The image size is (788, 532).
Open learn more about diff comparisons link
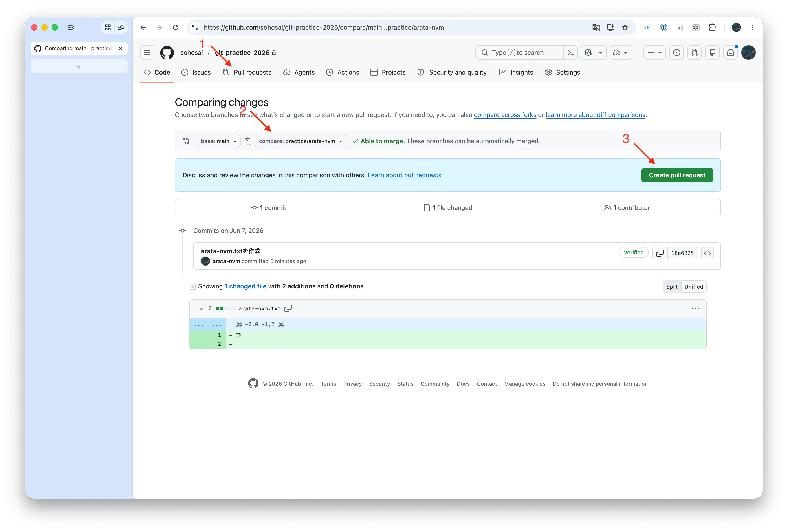click(595, 115)
